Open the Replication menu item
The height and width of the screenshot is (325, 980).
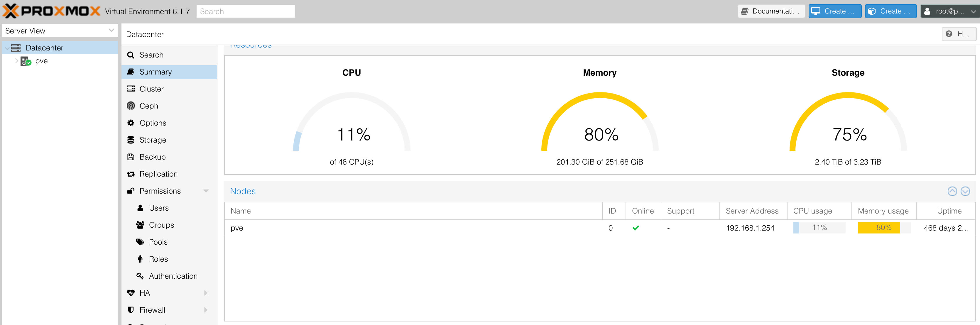pos(169,174)
